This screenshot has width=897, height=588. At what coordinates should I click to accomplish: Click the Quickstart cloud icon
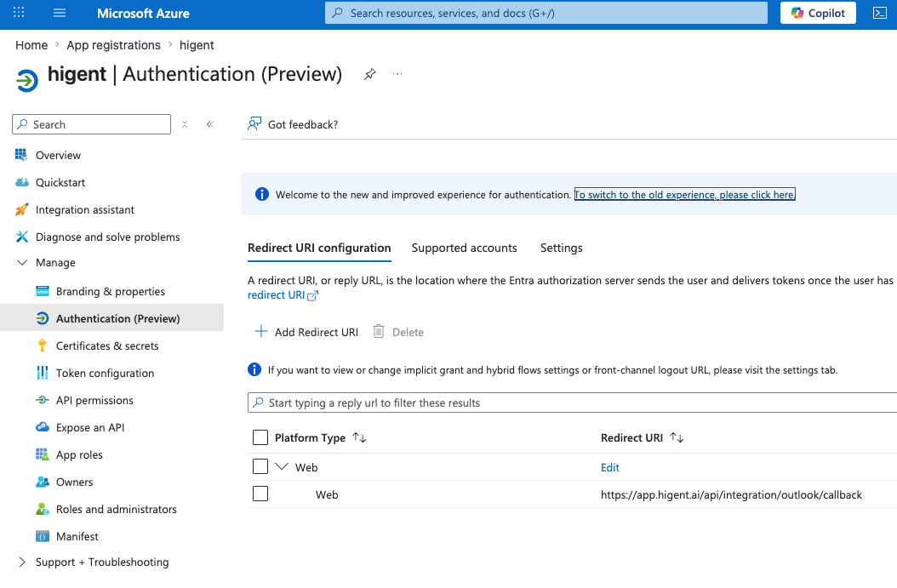pyautogui.click(x=22, y=182)
